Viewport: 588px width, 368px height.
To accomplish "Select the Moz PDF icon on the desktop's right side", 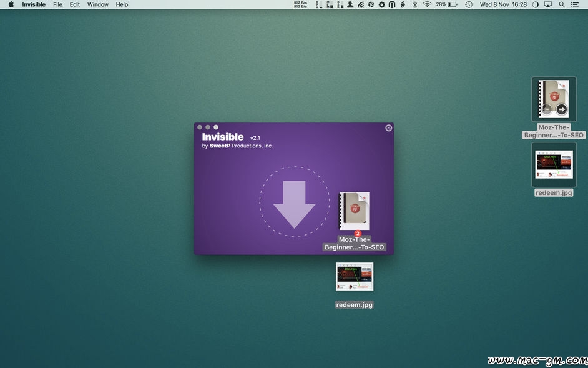I will click(x=554, y=99).
